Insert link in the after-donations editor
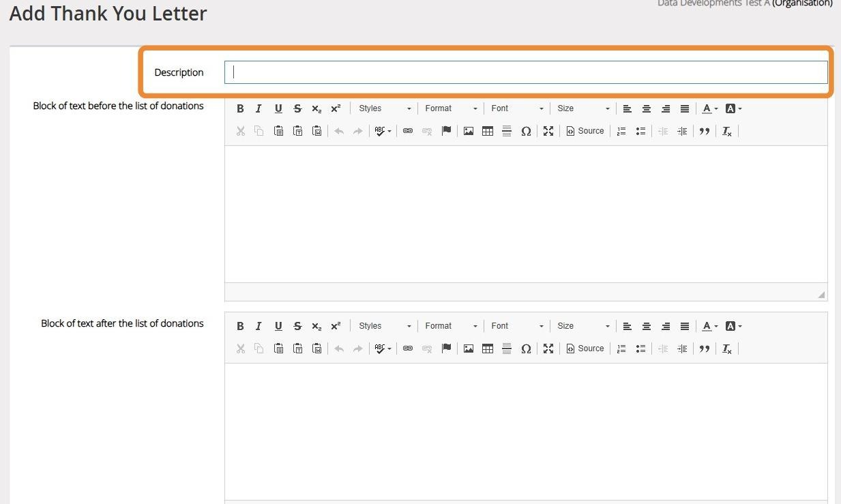 pos(408,349)
